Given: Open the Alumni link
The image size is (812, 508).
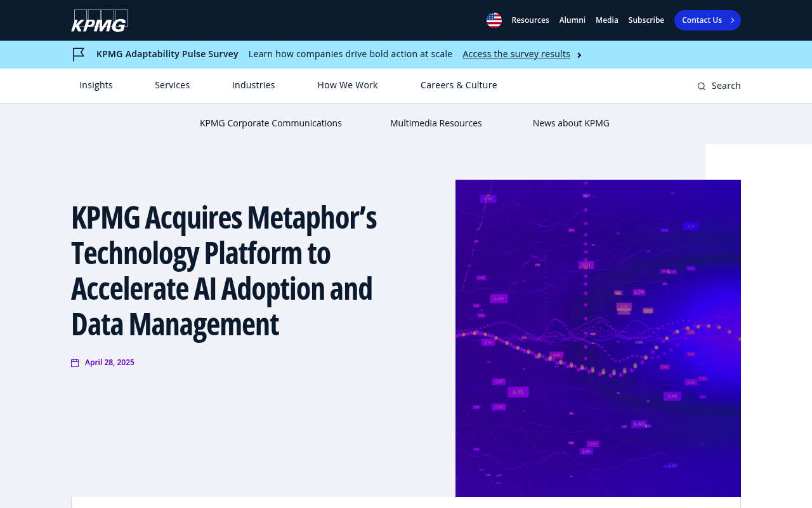Looking at the screenshot, I should point(572,20).
